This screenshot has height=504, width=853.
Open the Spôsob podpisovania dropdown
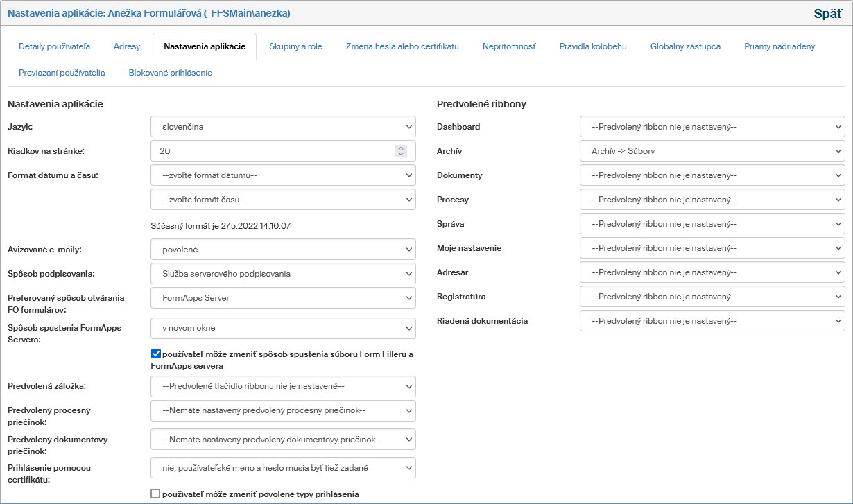pyautogui.click(x=283, y=274)
